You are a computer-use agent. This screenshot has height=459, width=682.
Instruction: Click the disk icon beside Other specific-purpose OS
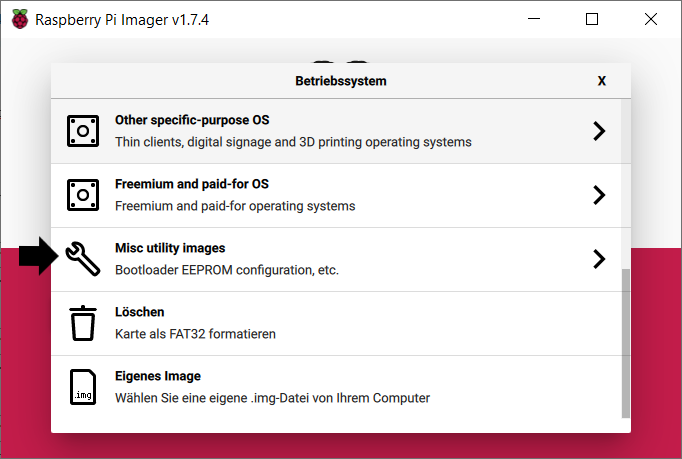83,131
